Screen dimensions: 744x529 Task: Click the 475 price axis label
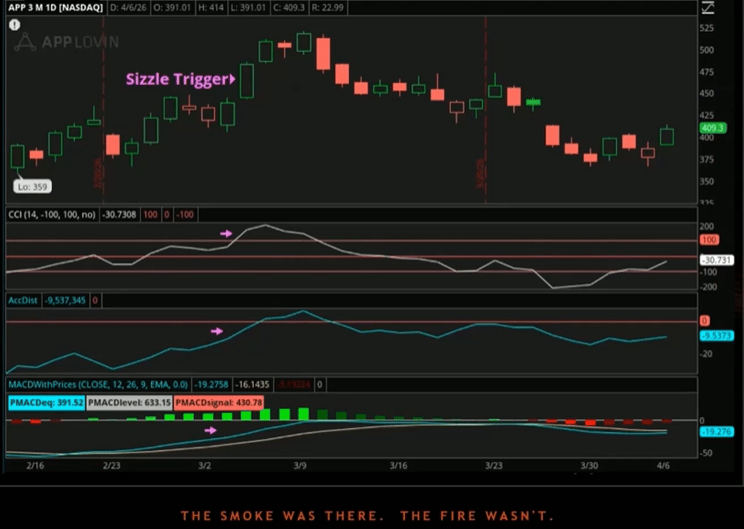707,72
